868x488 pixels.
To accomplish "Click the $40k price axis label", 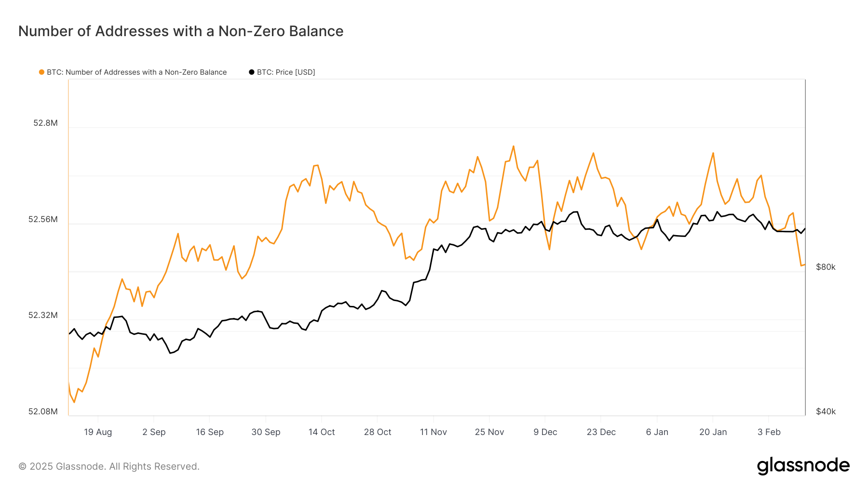I will point(826,411).
